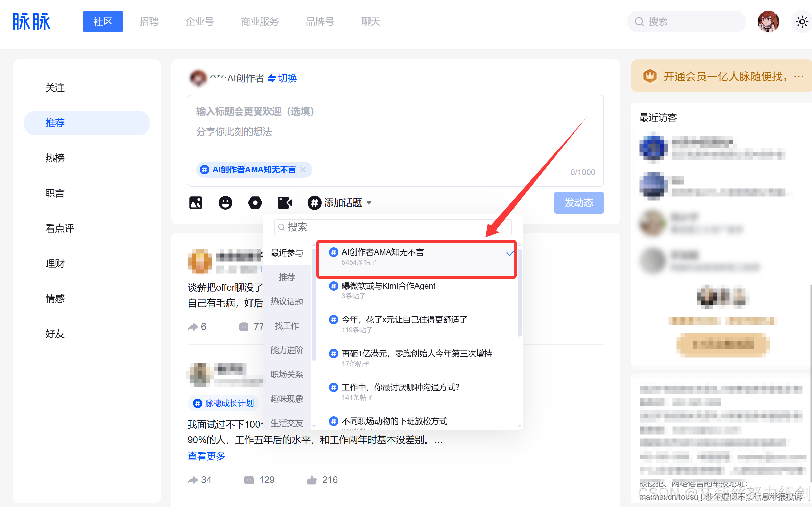Open the image upload icon in composer

click(195, 202)
